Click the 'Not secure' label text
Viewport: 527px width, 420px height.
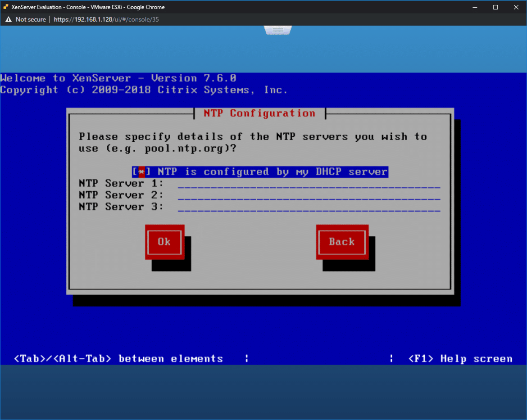click(31, 19)
